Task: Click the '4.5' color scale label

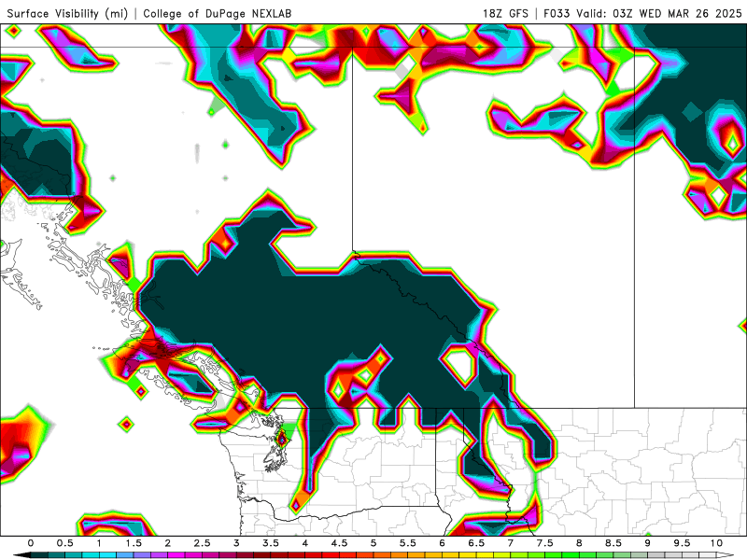Action: [339, 543]
